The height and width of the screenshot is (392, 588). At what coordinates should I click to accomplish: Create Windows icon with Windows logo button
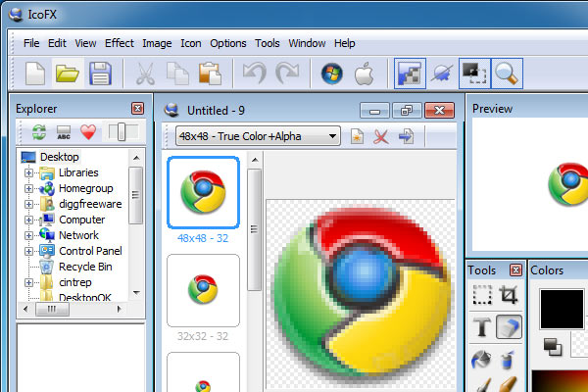pos(332,73)
